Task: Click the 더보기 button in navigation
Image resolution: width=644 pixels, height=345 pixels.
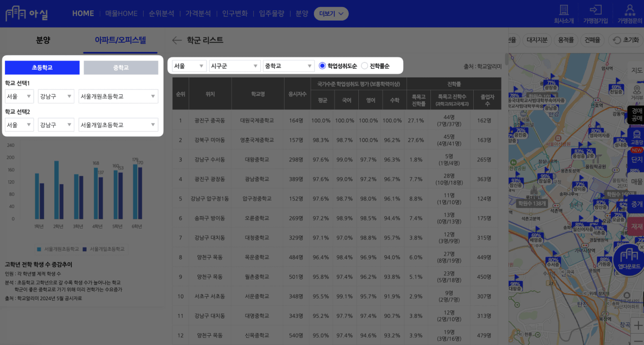Action: pyautogui.click(x=331, y=14)
